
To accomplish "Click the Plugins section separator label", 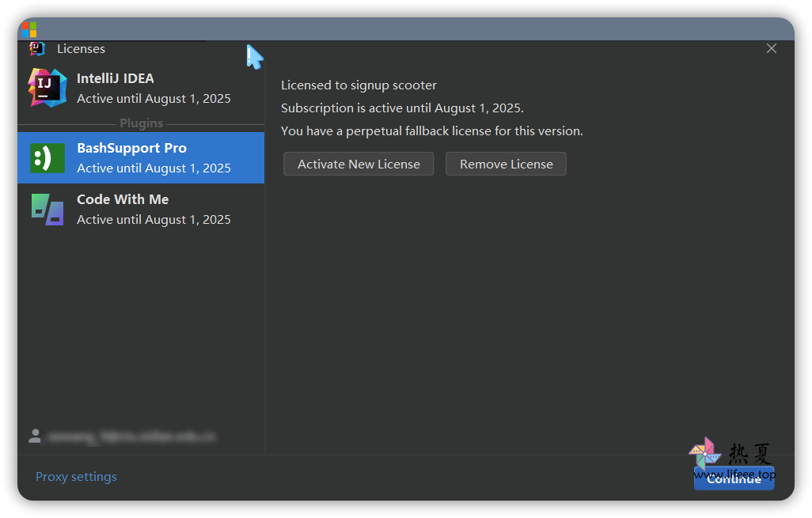I will coord(141,123).
